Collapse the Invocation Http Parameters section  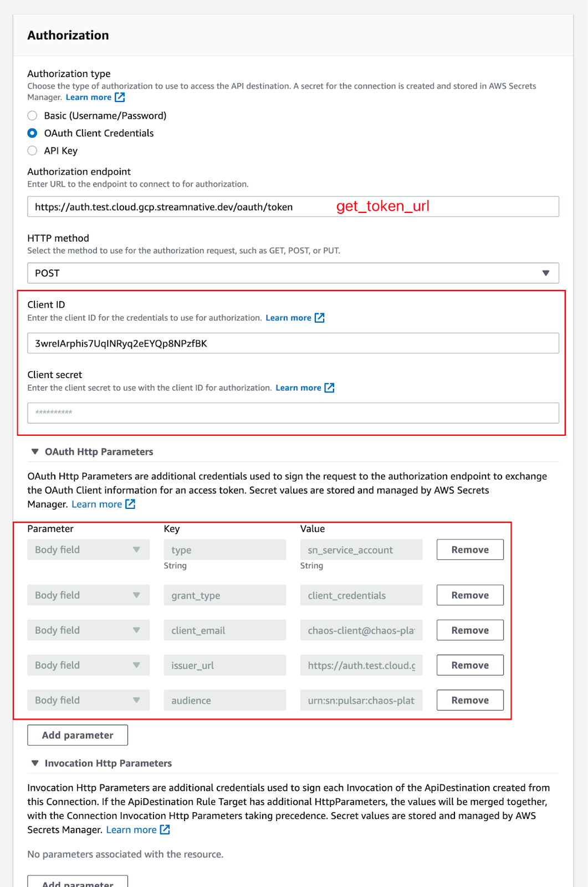(x=35, y=763)
